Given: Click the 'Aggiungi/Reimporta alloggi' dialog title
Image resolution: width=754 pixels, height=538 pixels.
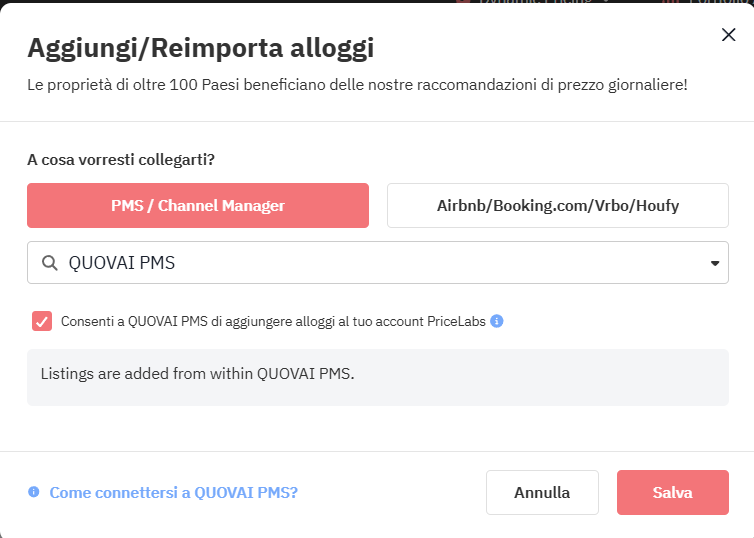Looking at the screenshot, I should pyautogui.click(x=201, y=47).
